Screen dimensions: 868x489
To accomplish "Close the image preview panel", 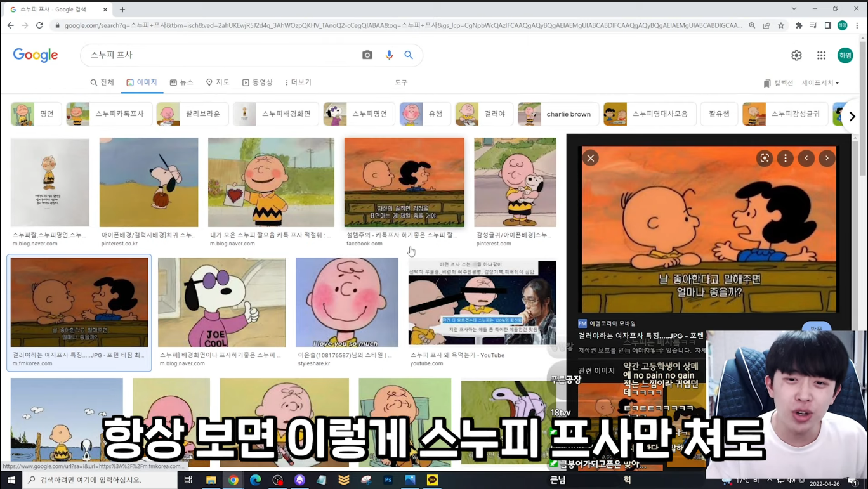I will click(590, 158).
